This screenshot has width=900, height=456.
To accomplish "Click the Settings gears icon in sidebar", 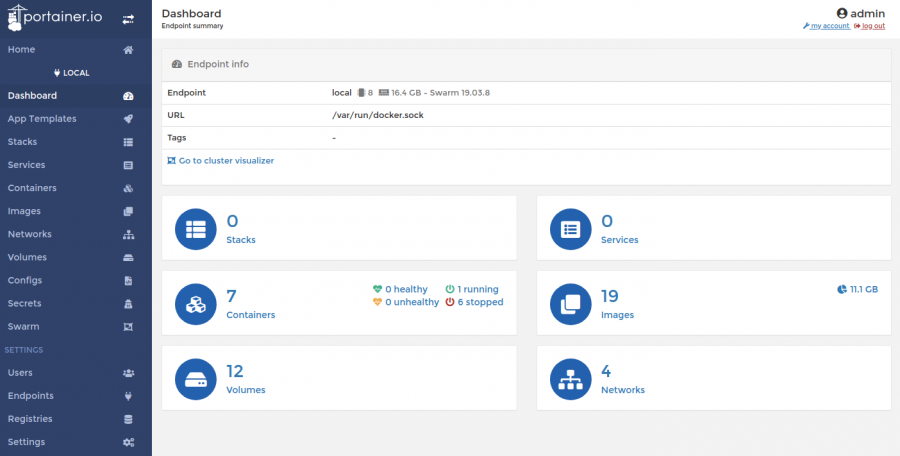I will click(x=129, y=442).
